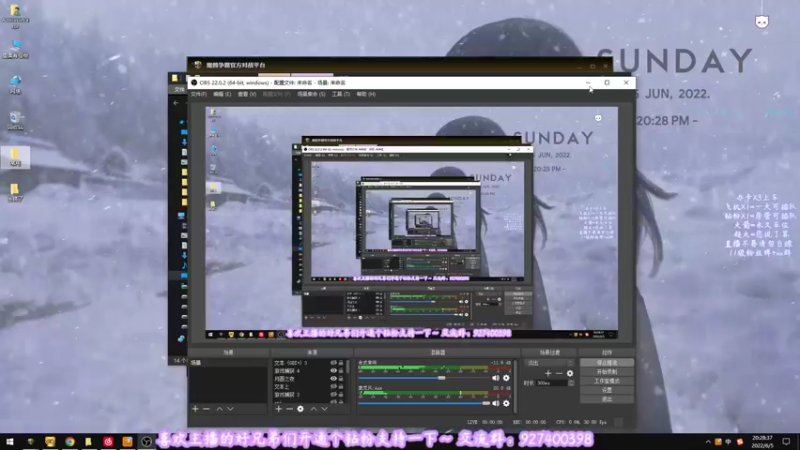Screen dimensions: 800x450
Task: Open OBS 设置 settings button
Action: (x=607, y=390)
